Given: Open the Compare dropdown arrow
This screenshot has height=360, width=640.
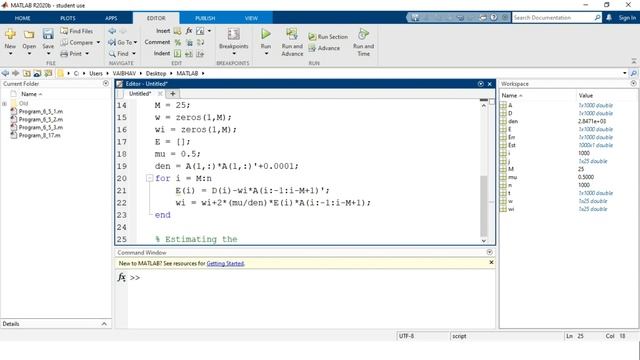Looking at the screenshot, I should tap(98, 42).
